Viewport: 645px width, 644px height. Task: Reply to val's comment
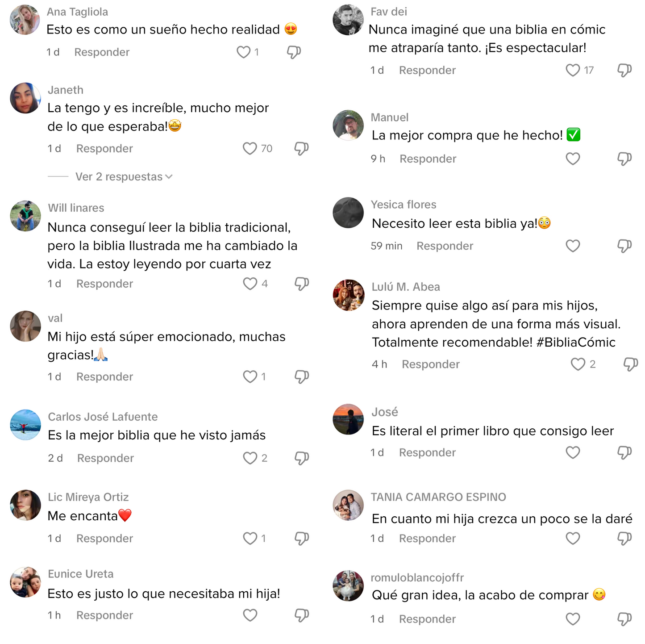coord(104,377)
